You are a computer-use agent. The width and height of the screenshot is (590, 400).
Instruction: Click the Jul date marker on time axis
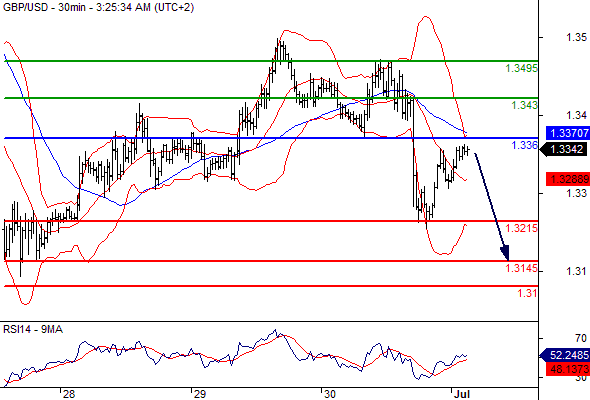(462, 394)
